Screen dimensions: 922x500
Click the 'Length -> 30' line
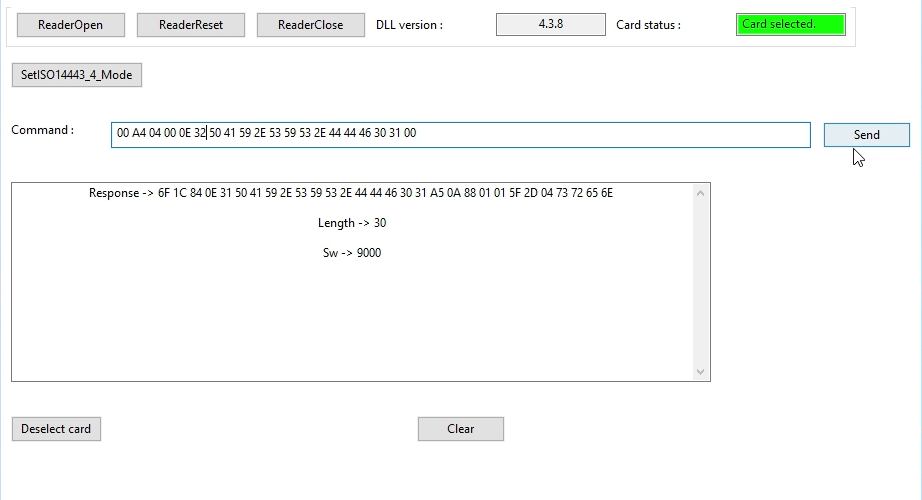click(x=352, y=223)
